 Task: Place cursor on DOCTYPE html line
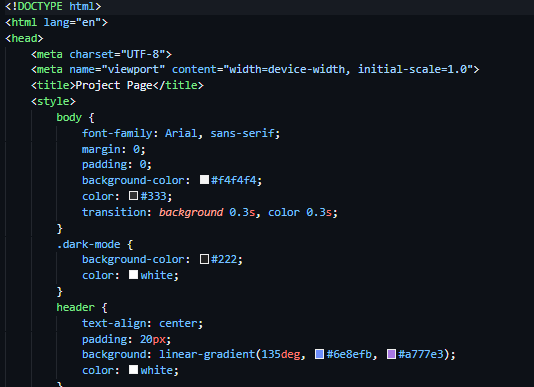(x=53, y=6)
